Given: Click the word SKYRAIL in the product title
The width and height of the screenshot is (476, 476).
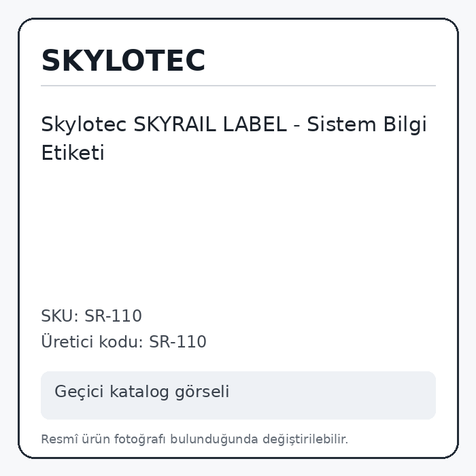Looking at the screenshot, I should [x=175, y=124].
